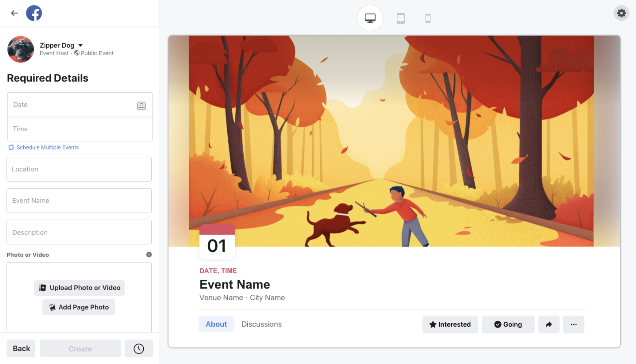Image resolution: width=636 pixels, height=364 pixels.
Task: Click the Back button
Action: (x=21, y=348)
